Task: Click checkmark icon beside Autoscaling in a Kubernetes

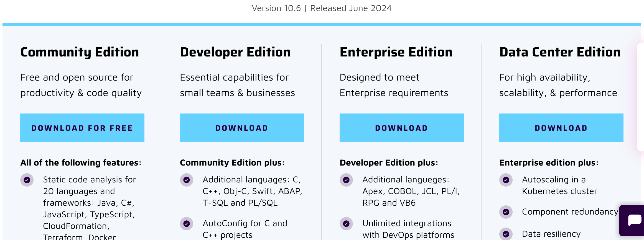Action: [x=506, y=180]
